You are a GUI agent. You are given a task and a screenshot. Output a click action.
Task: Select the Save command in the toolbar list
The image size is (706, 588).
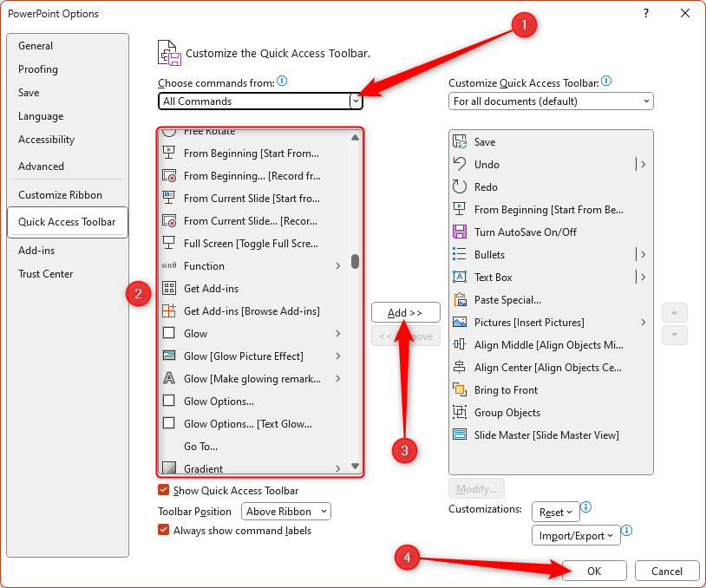click(x=460, y=141)
